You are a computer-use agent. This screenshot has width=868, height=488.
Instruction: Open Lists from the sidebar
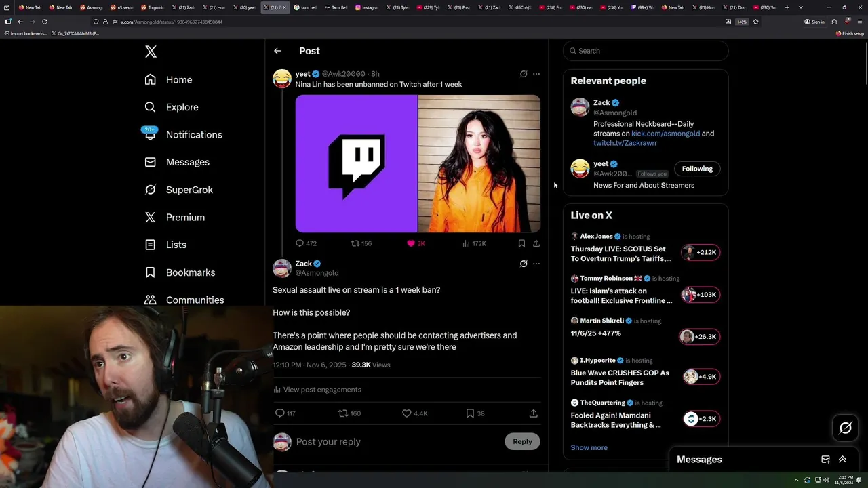tap(165, 245)
